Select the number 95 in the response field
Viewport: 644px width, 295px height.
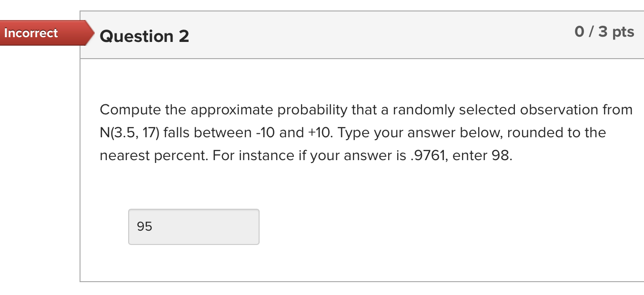click(144, 227)
